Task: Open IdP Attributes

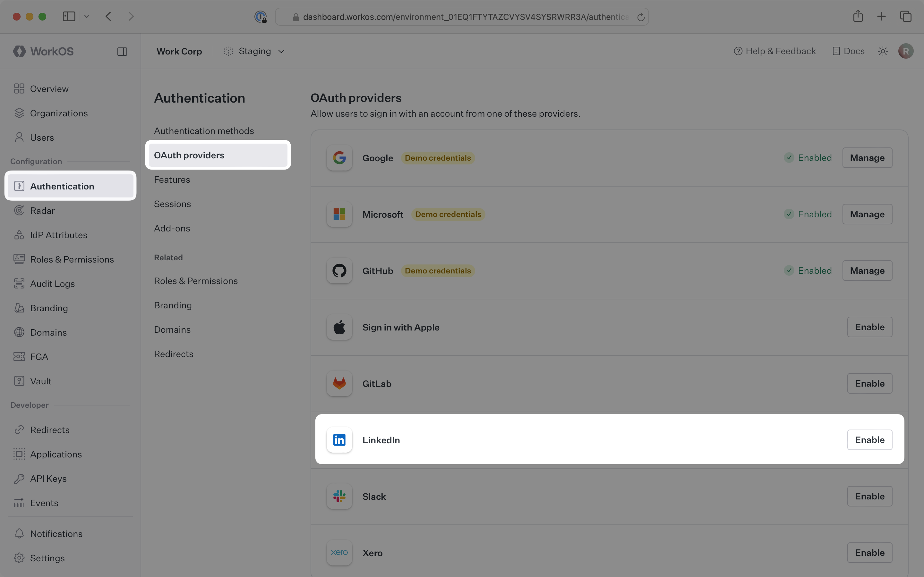Action: tap(58, 235)
